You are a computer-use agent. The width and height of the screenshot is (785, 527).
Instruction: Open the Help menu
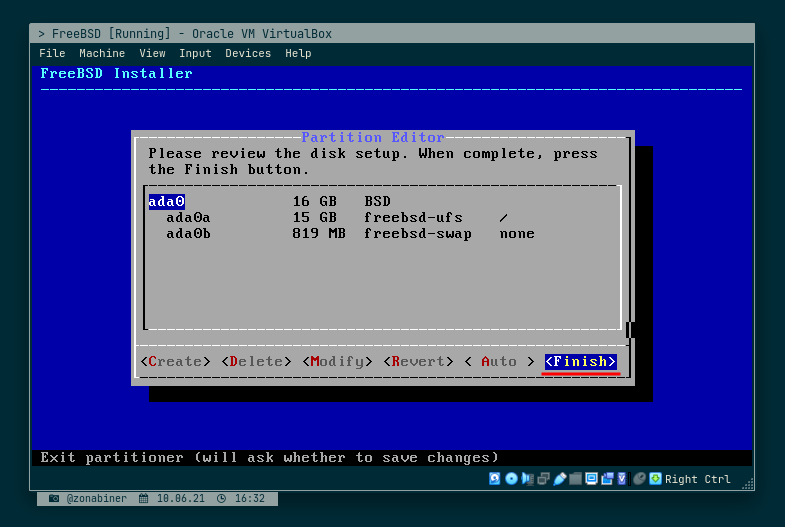(x=298, y=53)
